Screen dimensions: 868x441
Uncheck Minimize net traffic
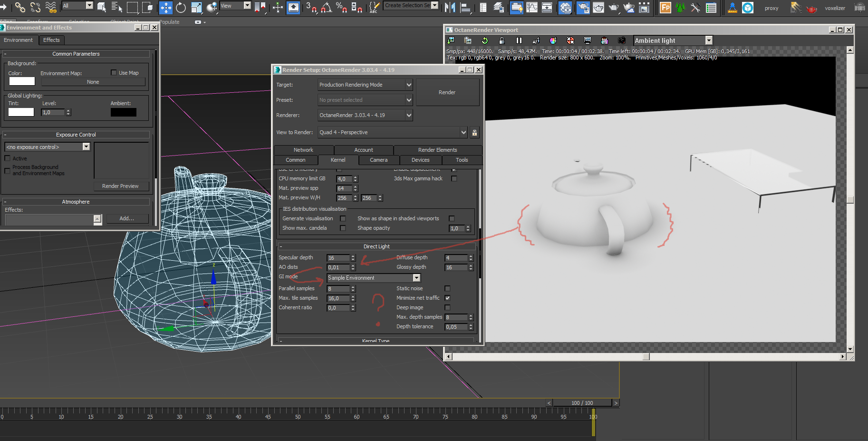[x=447, y=298]
